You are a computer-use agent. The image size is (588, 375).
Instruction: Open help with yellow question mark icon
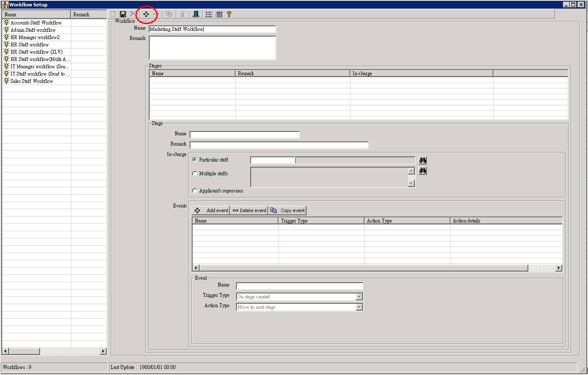(229, 14)
